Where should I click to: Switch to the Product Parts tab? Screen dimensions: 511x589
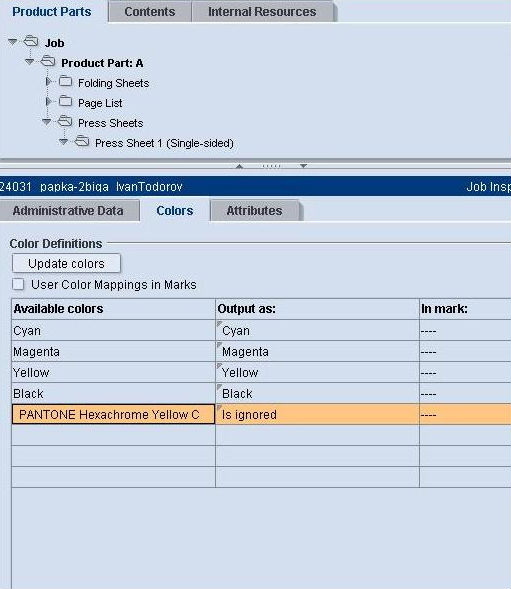(x=52, y=12)
